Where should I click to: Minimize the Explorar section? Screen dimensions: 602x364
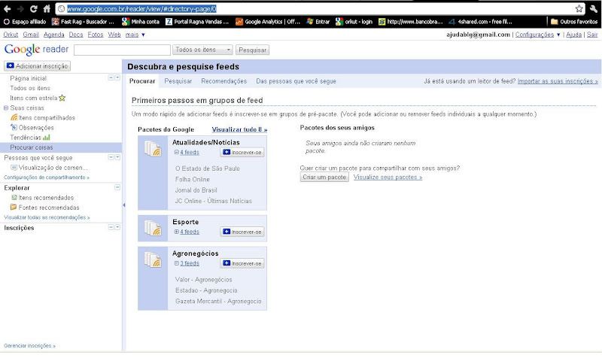[117, 187]
